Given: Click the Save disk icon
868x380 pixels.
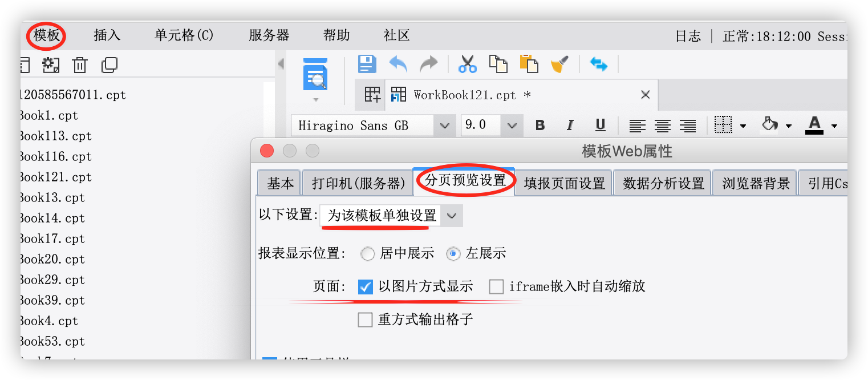Looking at the screenshot, I should [x=367, y=64].
